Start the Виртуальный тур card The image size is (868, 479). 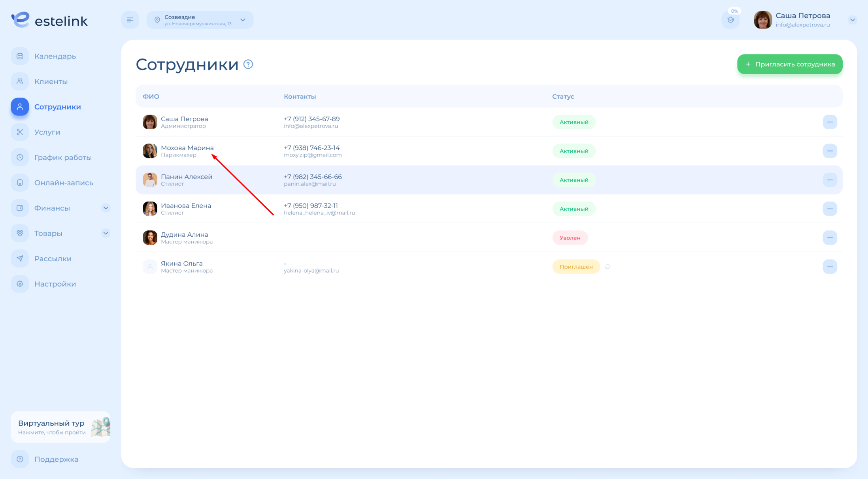coord(60,427)
